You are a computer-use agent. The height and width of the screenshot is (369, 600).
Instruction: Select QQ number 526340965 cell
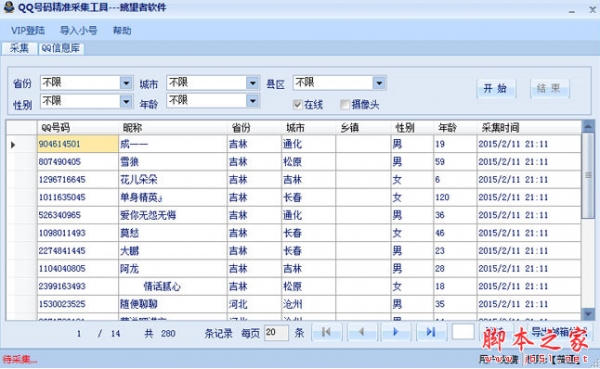[78, 215]
